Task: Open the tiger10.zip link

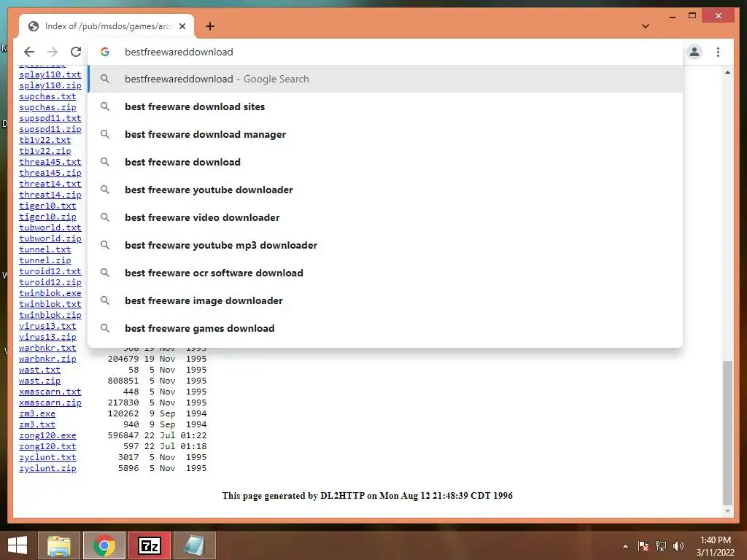Action: pyautogui.click(x=47, y=217)
